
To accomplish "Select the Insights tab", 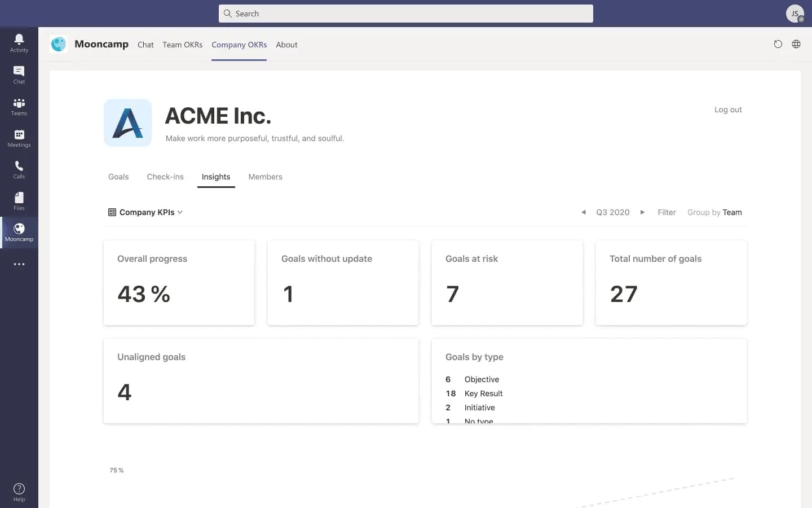I will pyautogui.click(x=216, y=177).
